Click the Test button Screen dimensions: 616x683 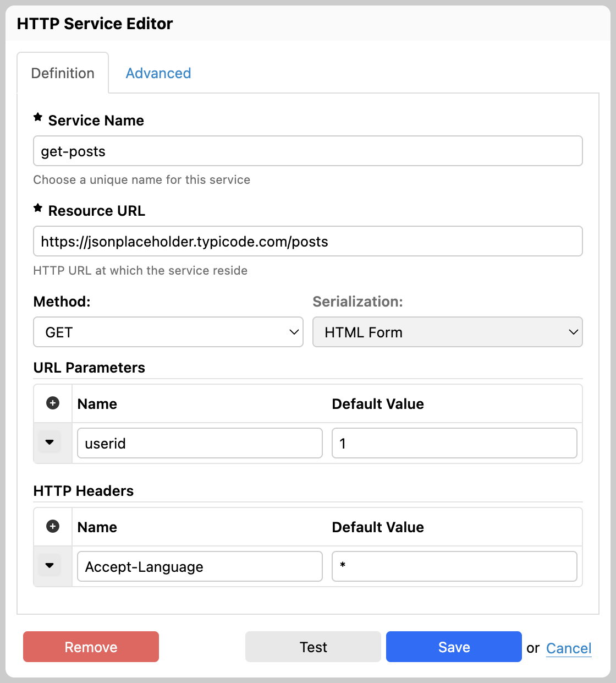[313, 647]
